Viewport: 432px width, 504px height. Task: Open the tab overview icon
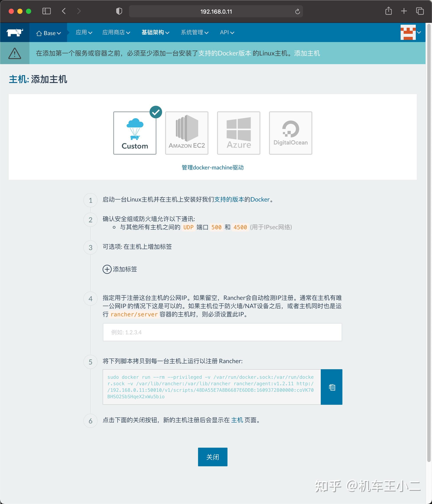pyautogui.click(x=420, y=11)
